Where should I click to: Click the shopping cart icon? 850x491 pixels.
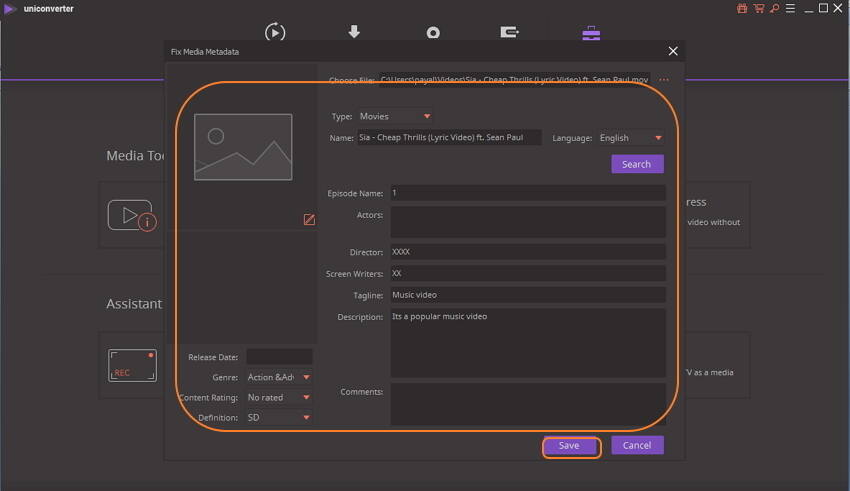point(758,8)
